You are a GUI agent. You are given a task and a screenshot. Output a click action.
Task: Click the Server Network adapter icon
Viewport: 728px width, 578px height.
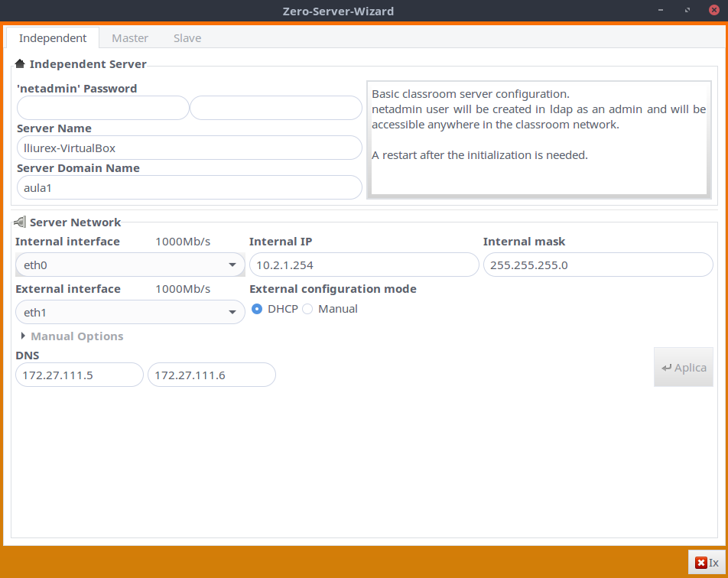click(20, 222)
